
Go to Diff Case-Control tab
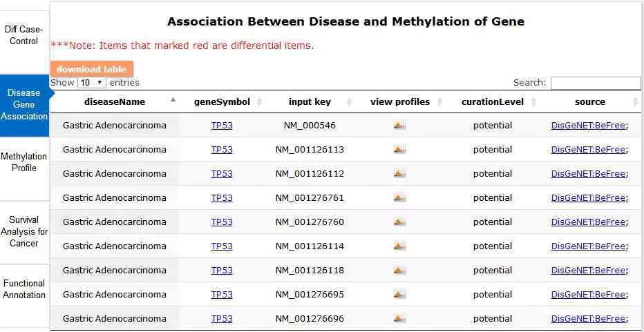coord(23,35)
